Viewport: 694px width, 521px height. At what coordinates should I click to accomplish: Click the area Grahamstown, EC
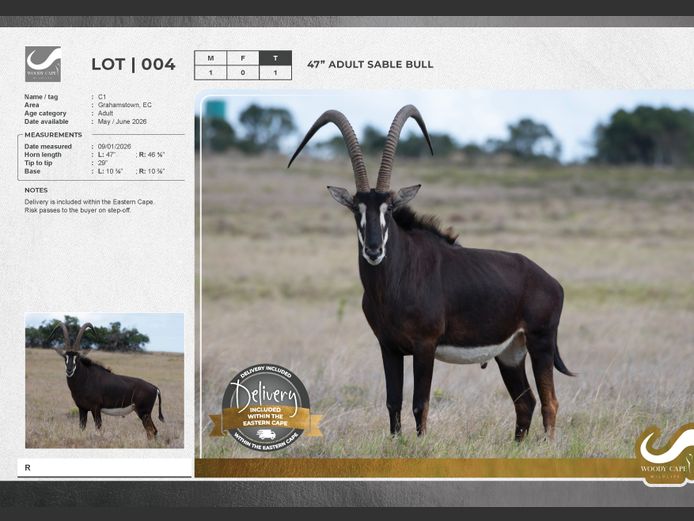124,105
